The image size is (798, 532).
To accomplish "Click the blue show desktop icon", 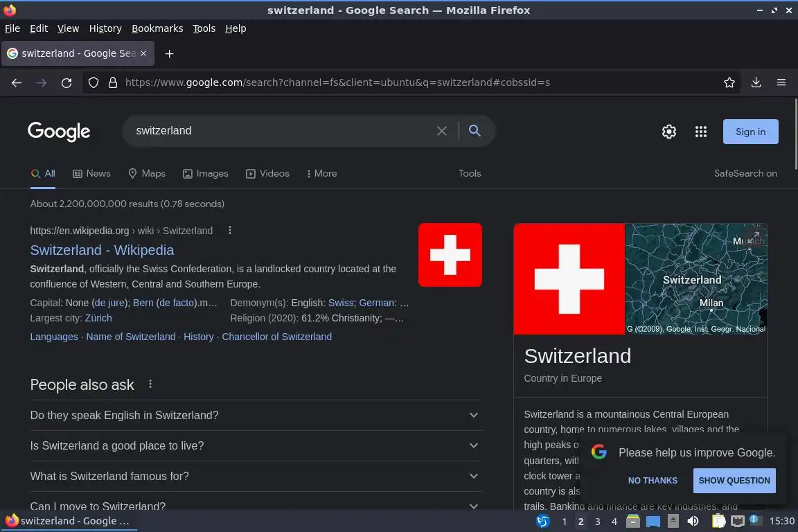I will coord(653,522).
